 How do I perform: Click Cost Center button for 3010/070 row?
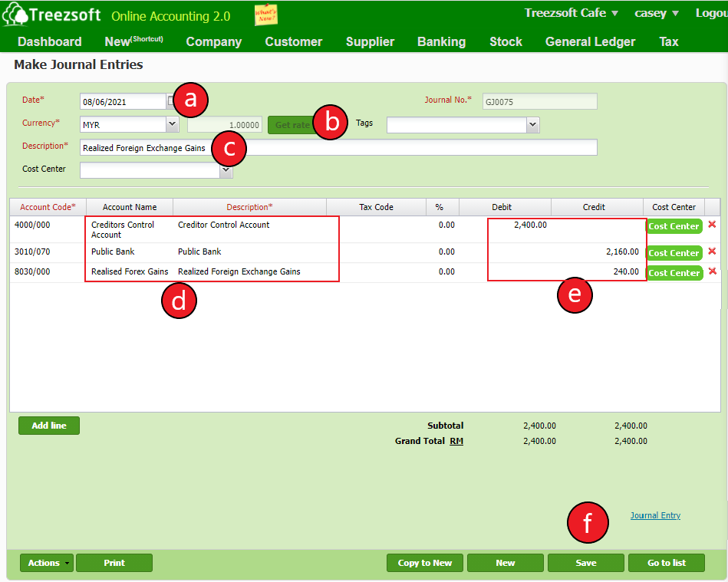point(674,253)
